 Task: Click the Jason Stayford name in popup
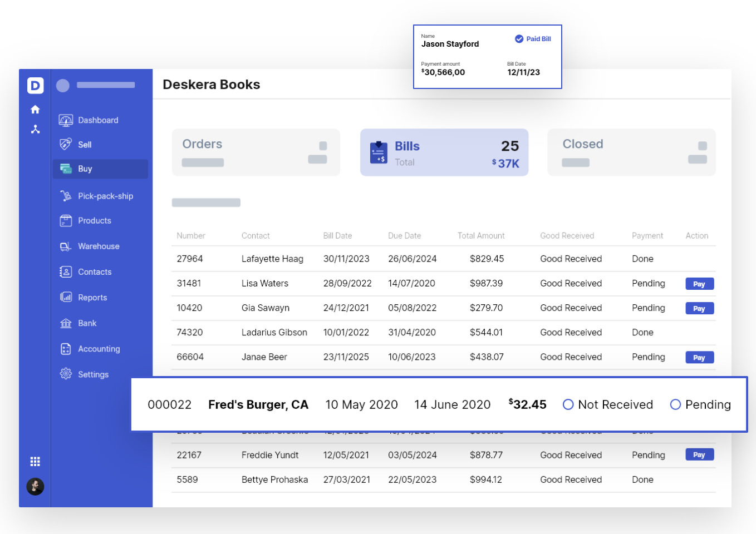tap(450, 44)
